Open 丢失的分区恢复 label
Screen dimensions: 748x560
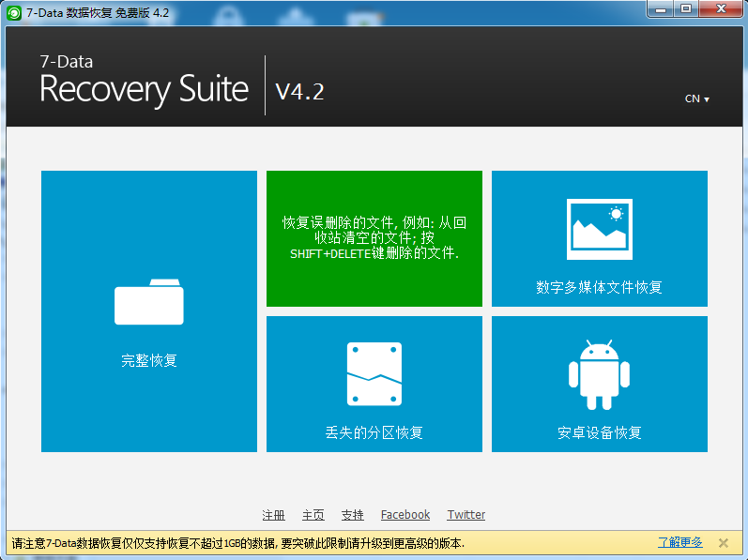click(x=374, y=432)
